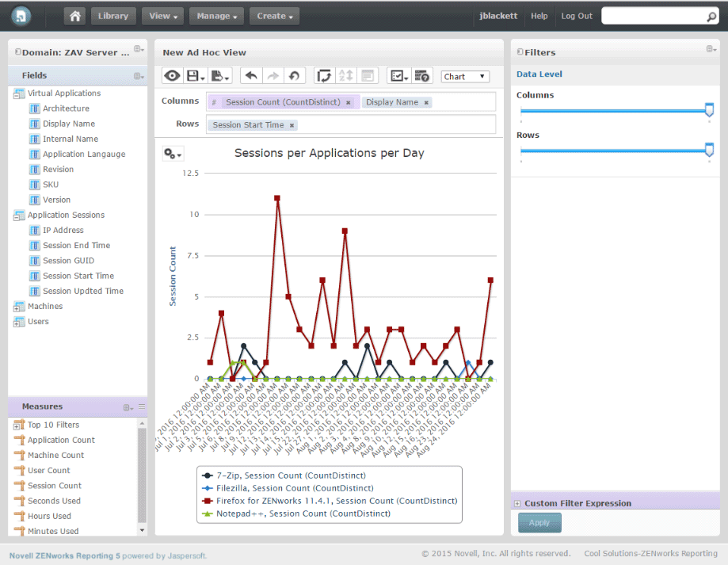Expand the Custom Filter Expression section
Viewport: 728px width, 565px height.
pos(517,504)
